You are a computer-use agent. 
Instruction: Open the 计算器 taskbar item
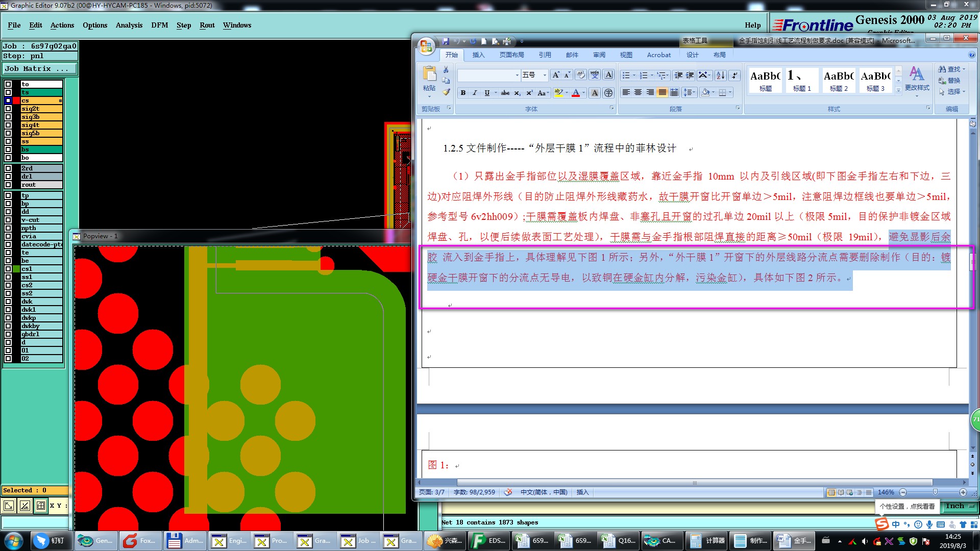coord(706,541)
